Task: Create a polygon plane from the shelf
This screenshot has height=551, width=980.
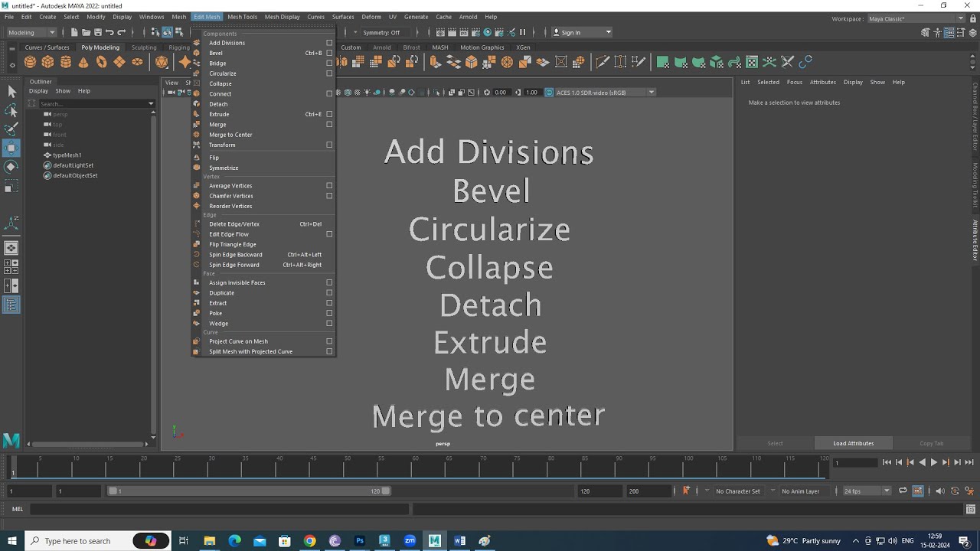Action: pyautogui.click(x=119, y=62)
